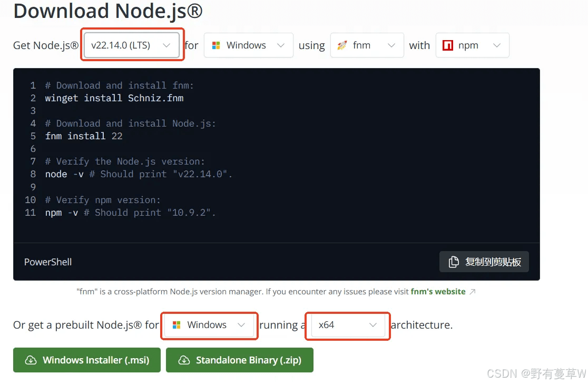
Task: Click the PowerShell label below the code
Action: (x=48, y=262)
